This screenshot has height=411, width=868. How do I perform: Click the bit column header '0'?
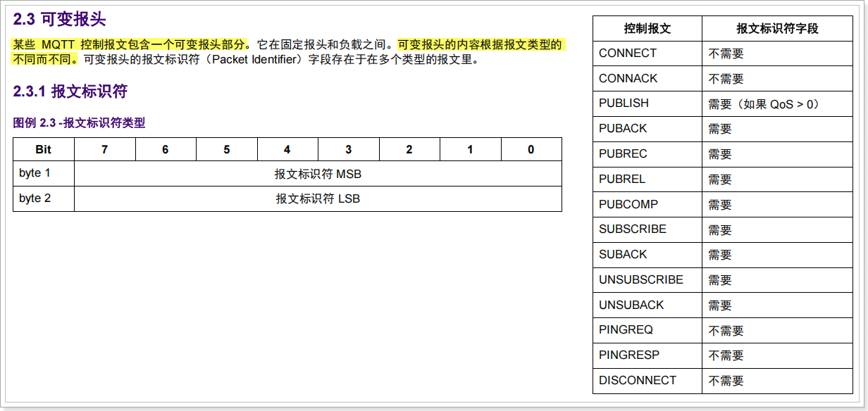[531, 150]
